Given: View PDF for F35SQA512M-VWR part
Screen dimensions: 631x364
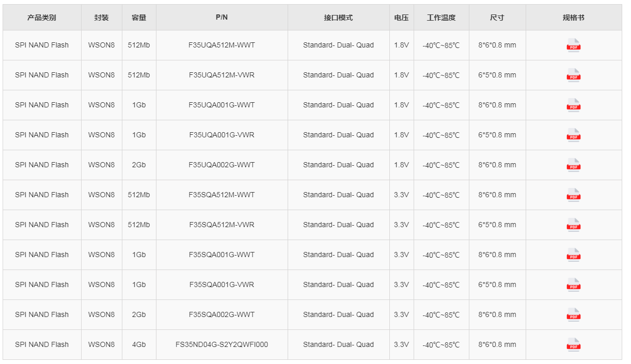Looking at the screenshot, I should point(574,225).
